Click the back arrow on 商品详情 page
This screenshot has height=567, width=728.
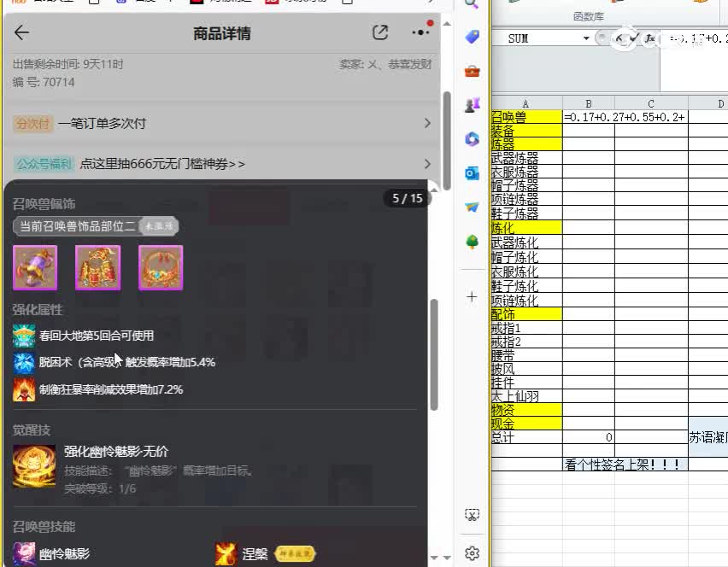point(21,32)
